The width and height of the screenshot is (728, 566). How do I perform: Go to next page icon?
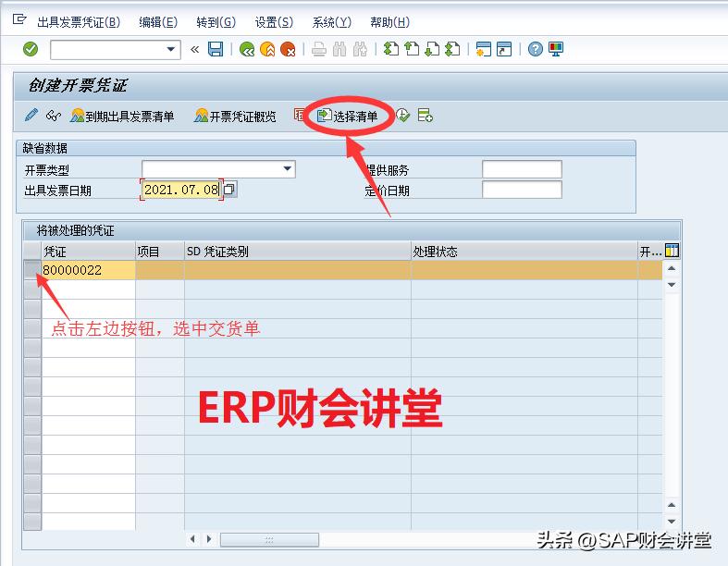(x=432, y=49)
